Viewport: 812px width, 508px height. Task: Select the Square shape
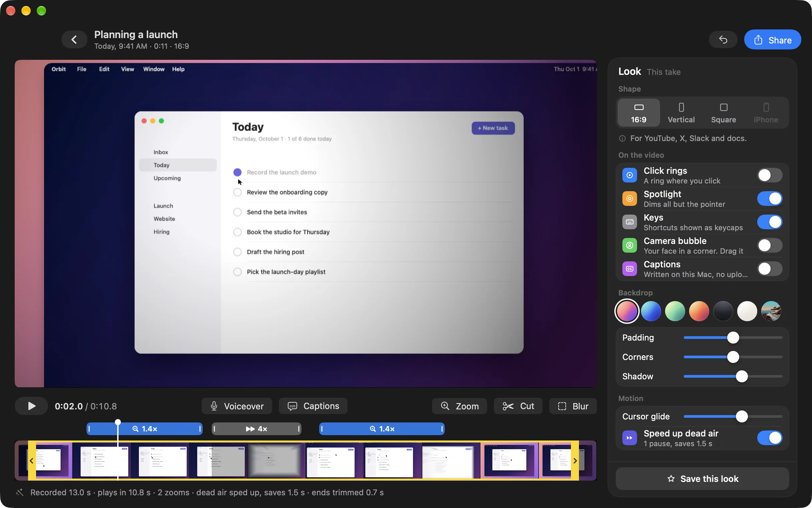click(x=724, y=113)
